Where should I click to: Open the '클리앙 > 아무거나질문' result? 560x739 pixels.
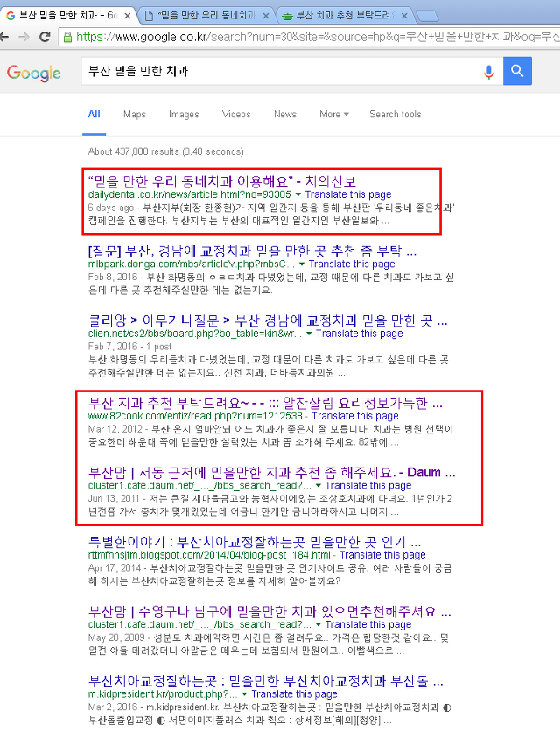tap(268, 321)
